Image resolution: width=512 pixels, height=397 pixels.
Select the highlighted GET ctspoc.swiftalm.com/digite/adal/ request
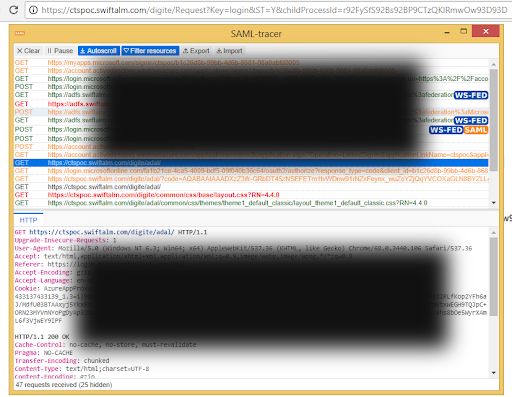point(251,163)
